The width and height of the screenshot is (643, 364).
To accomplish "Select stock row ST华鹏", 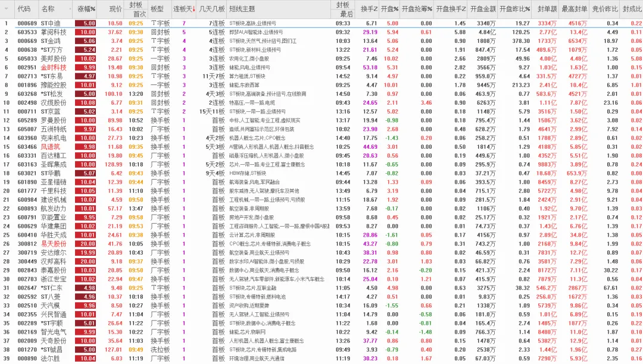I will tap(321, 173).
